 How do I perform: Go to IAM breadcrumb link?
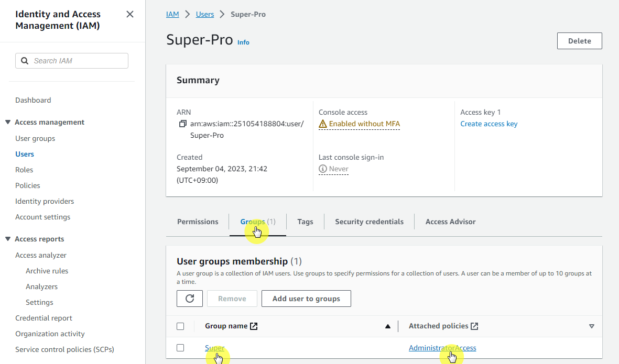tap(172, 14)
